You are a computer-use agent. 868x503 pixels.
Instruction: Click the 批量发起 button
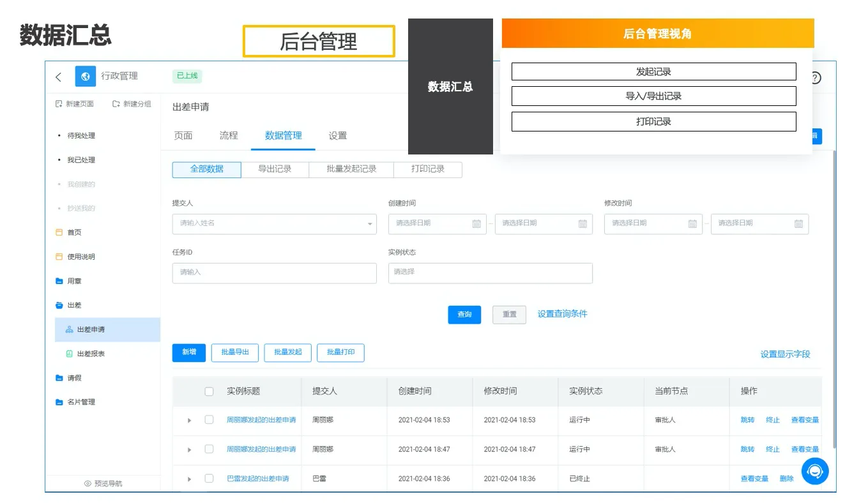287,352
